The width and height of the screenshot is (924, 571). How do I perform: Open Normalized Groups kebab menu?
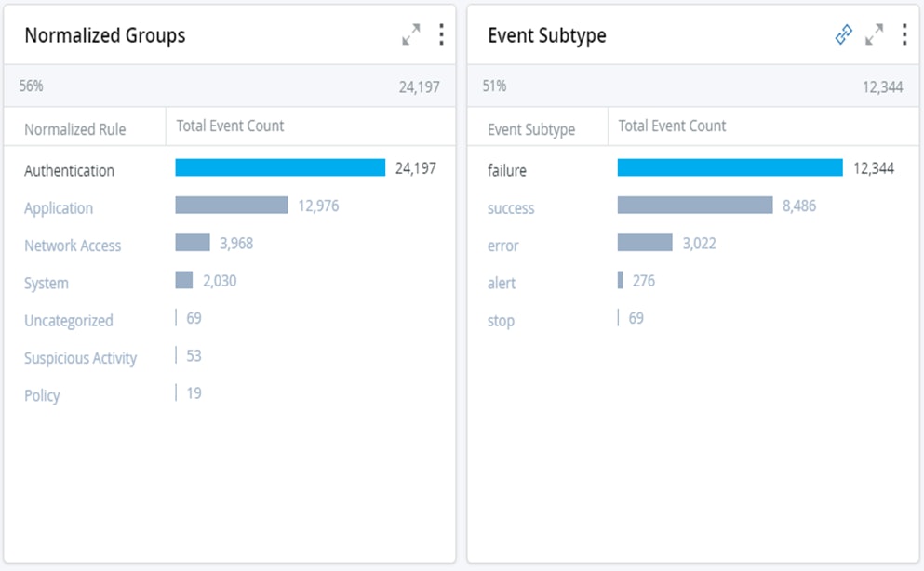(x=440, y=35)
